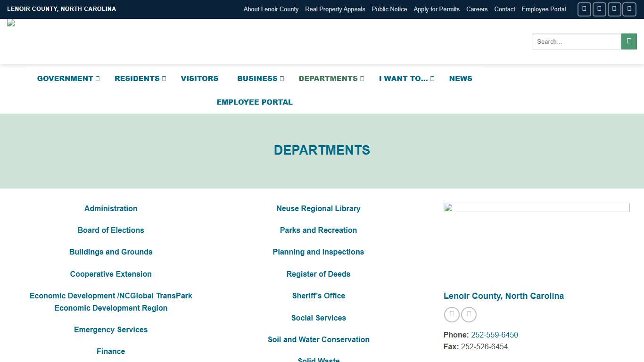This screenshot has width=644, height=362.
Task: Click the third social media icon in header
Action: [x=614, y=9]
